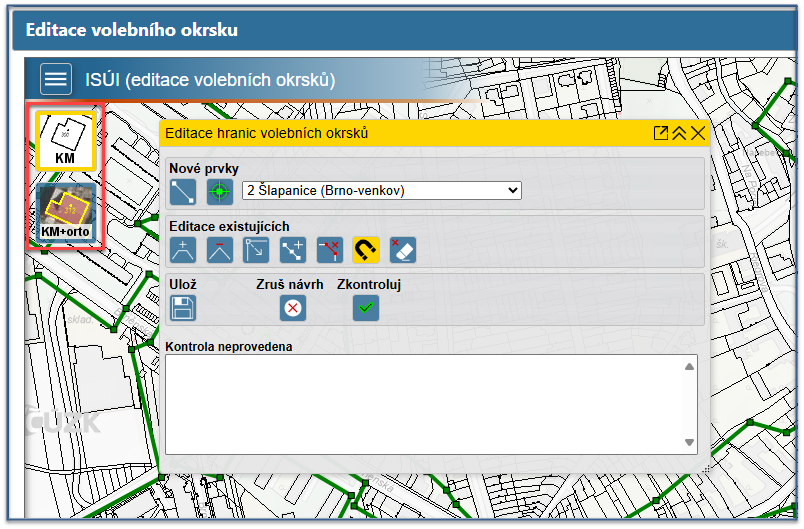Switch base map to KM layer
This screenshot has width=804, height=529.
tap(65, 140)
